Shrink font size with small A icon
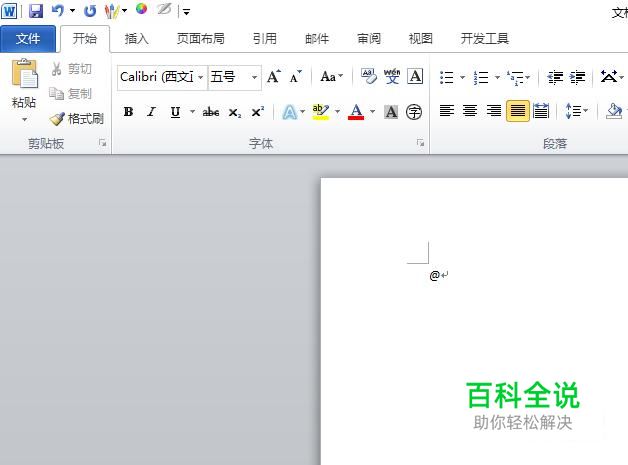The image size is (628, 465). tap(296, 76)
